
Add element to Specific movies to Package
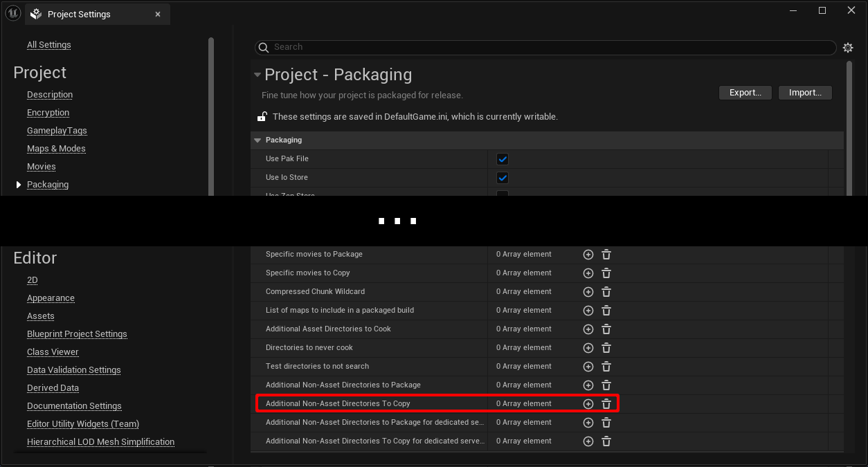pyautogui.click(x=588, y=255)
